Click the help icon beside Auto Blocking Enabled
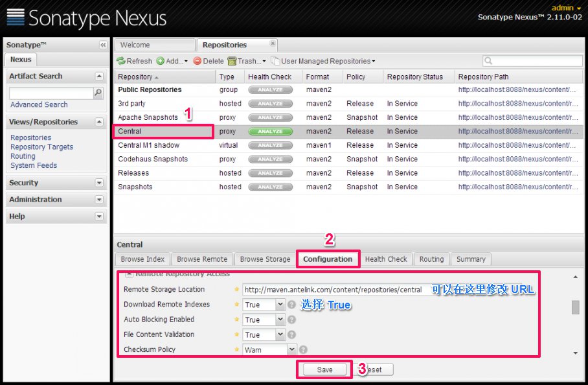This screenshot has height=385, width=588. 292,320
